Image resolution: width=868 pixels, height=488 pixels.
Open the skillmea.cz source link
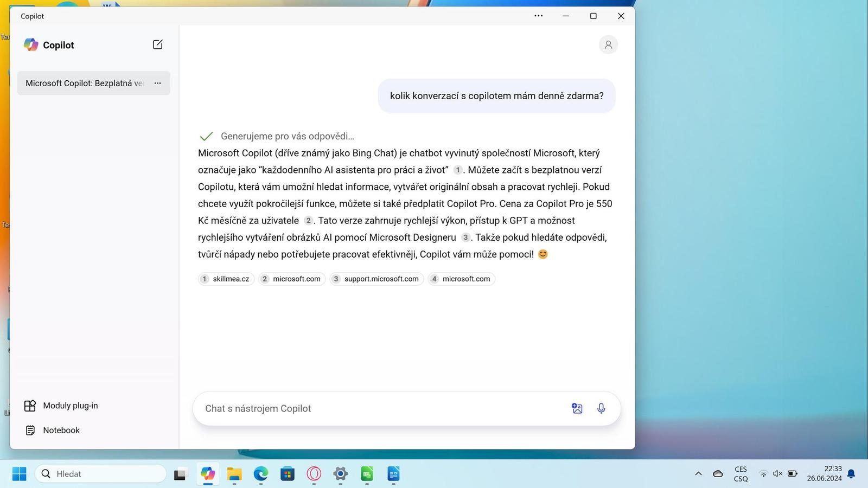coord(226,279)
